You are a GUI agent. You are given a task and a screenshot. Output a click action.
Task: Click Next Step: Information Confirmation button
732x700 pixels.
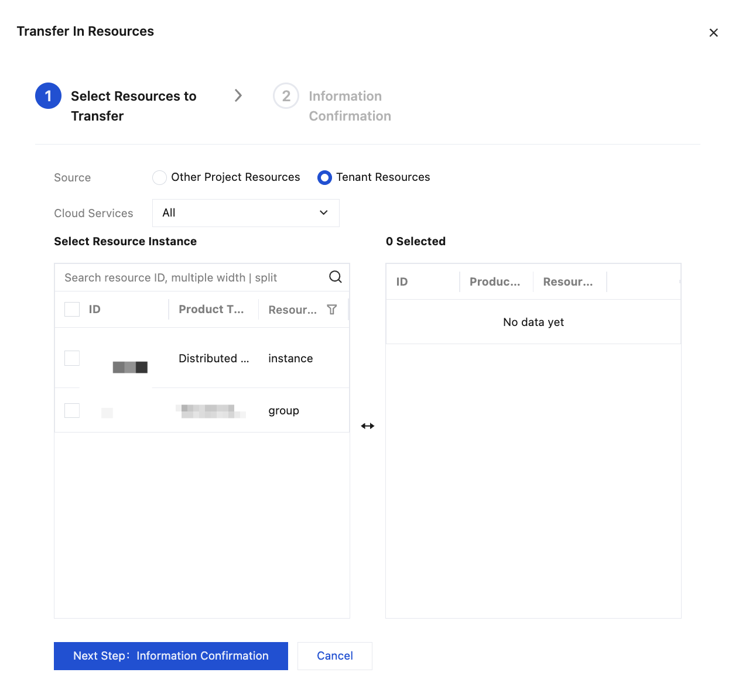click(x=171, y=656)
